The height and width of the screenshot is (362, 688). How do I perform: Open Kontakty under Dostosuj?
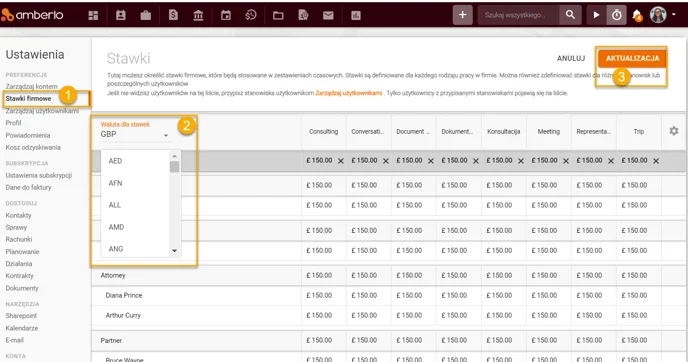18,215
